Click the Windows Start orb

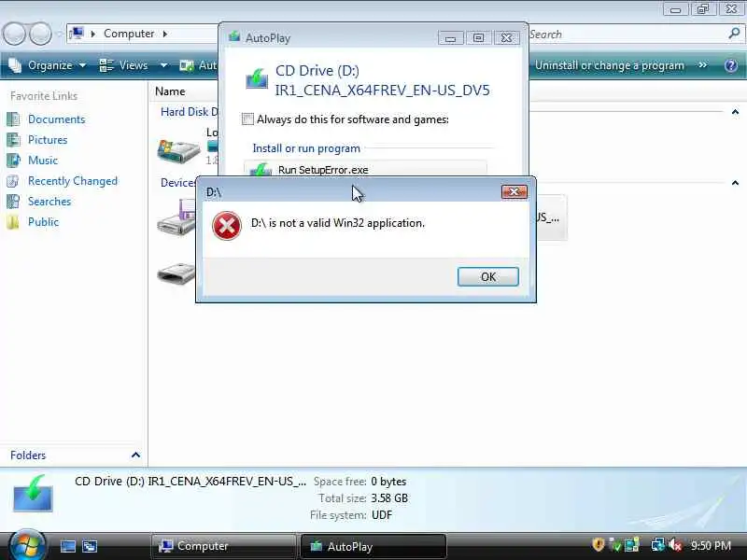pyautogui.click(x=26, y=546)
